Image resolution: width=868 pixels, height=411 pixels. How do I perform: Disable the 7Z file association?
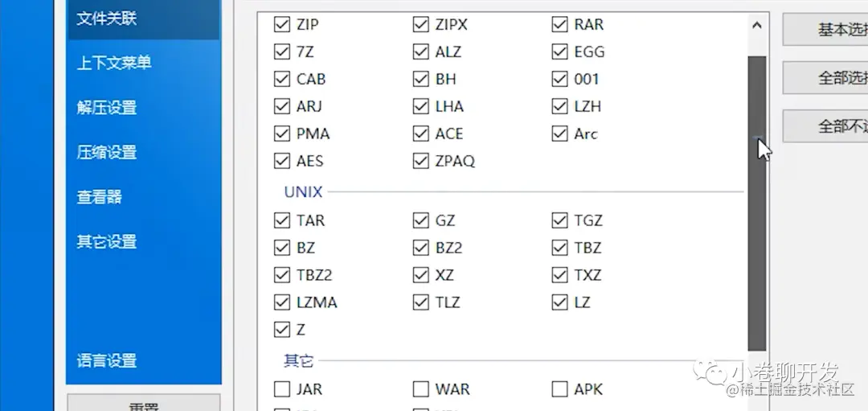click(x=281, y=52)
